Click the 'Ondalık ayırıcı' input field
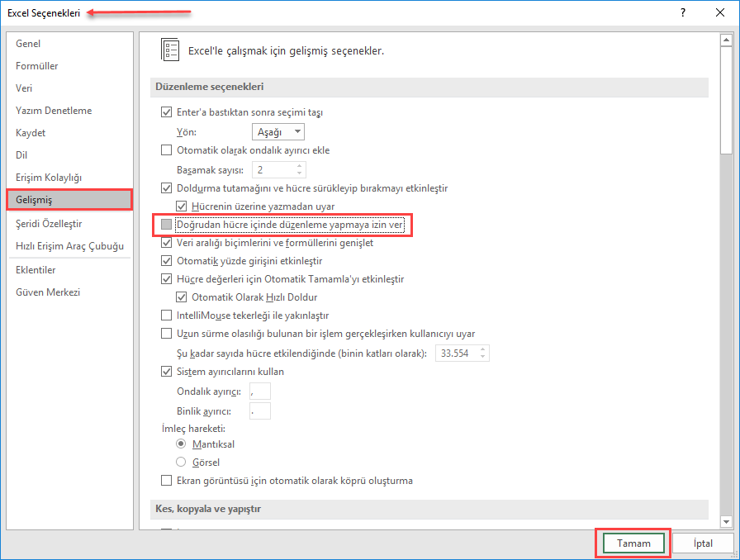The width and height of the screenshot is (740, 560). 260,392
